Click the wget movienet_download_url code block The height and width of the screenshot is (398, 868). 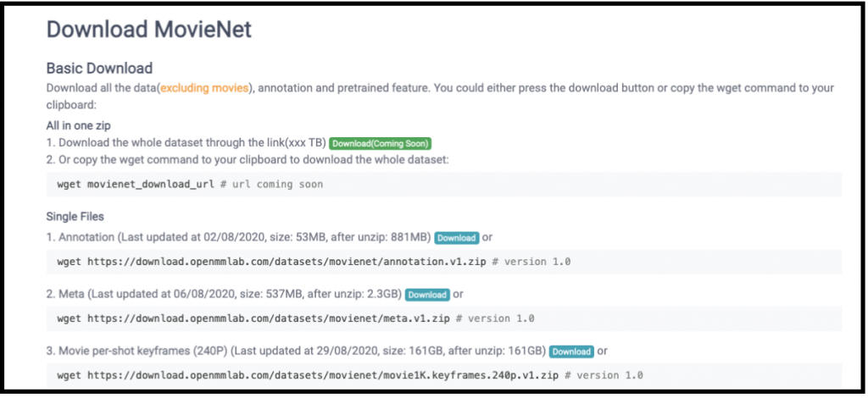tap(444, 184)
